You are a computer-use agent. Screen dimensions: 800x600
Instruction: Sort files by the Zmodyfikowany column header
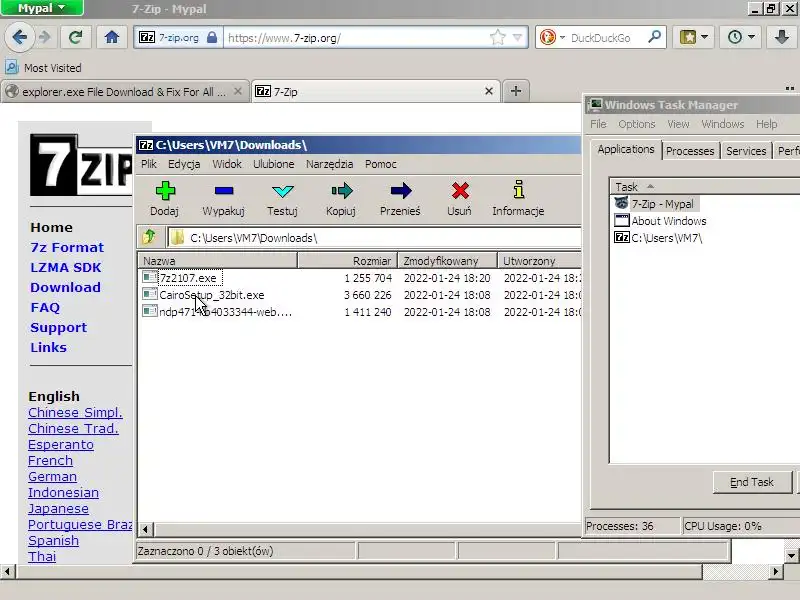(447, 261)
